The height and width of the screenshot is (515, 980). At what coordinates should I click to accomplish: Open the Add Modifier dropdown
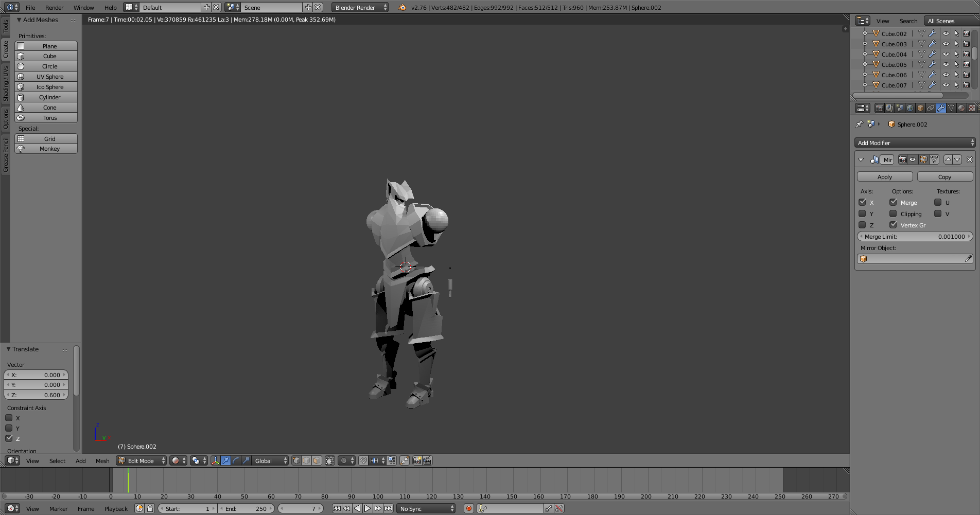[915, 143]
